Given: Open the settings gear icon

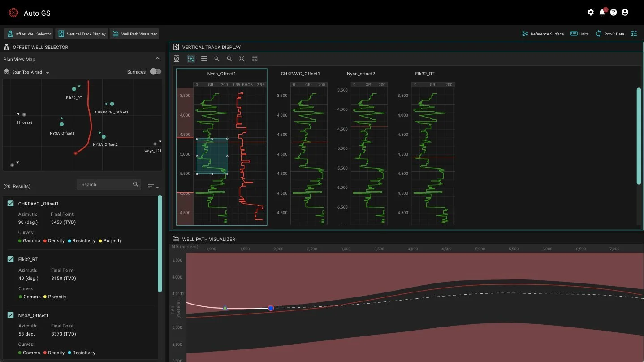Looking at the screenshot, I should click(x=591, y=13).
